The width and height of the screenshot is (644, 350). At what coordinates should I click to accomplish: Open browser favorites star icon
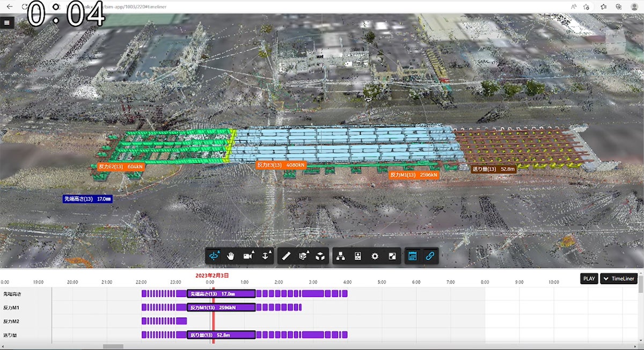603,6
